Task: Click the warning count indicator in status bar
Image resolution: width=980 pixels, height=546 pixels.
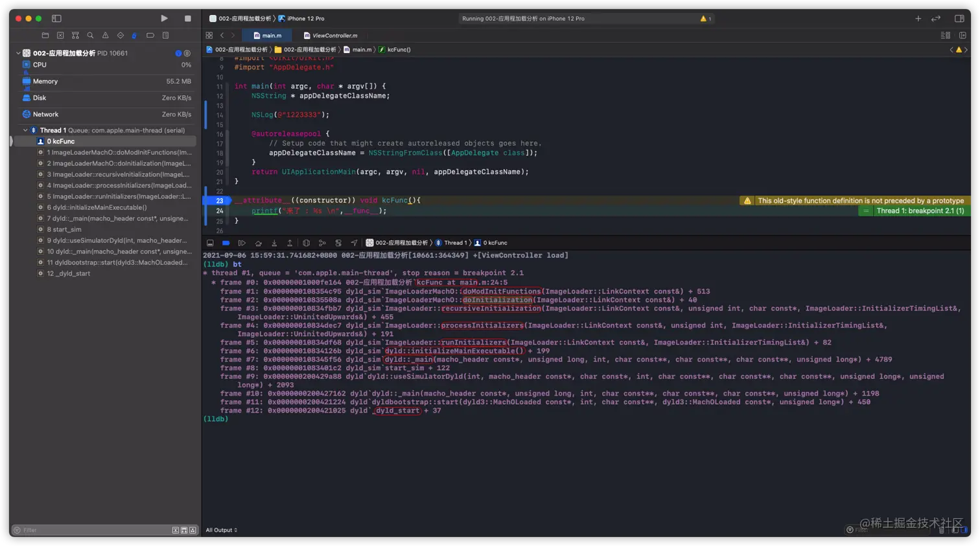Action: click(706, 18)
